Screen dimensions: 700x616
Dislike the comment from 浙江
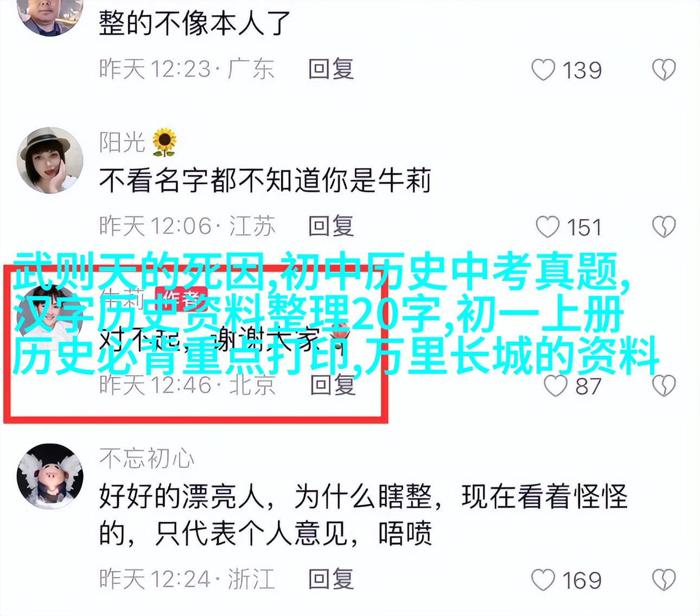point(663,580)
